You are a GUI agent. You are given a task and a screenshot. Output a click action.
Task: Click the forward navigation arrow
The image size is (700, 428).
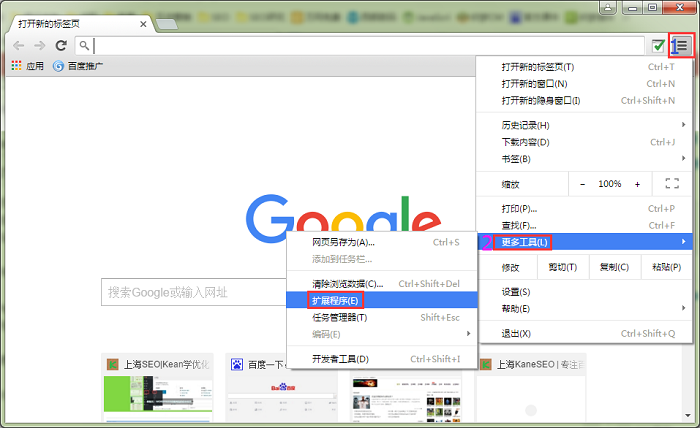coord(40,45)
